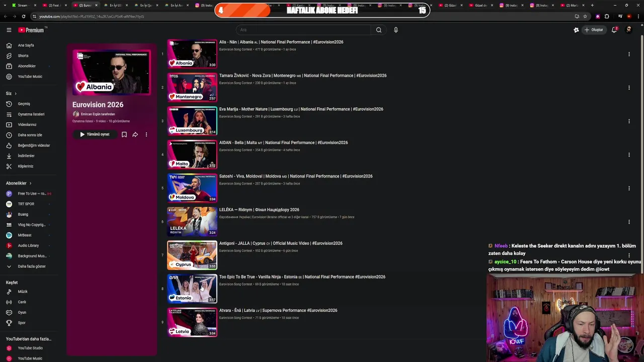This screenshot has width=644, height=362.
Task: Click the browser back arrow
Action: click(x=5, y=16)
